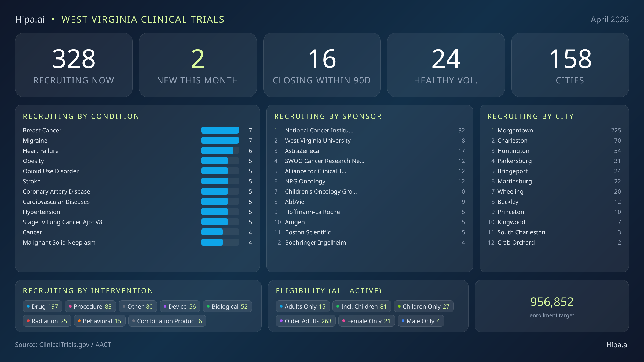Select the AbbVie sponsor row

pyautogui.click(x=369, y=202)
